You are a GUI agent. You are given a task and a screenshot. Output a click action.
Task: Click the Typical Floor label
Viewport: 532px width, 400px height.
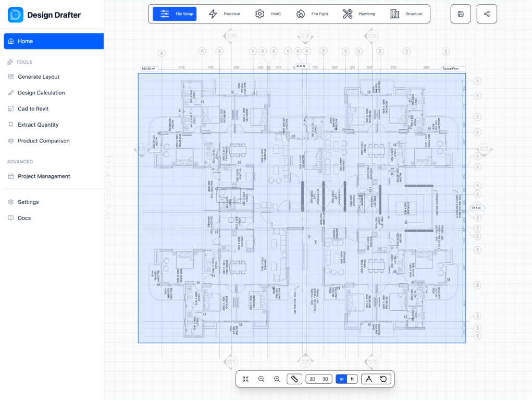click(452, 68)
